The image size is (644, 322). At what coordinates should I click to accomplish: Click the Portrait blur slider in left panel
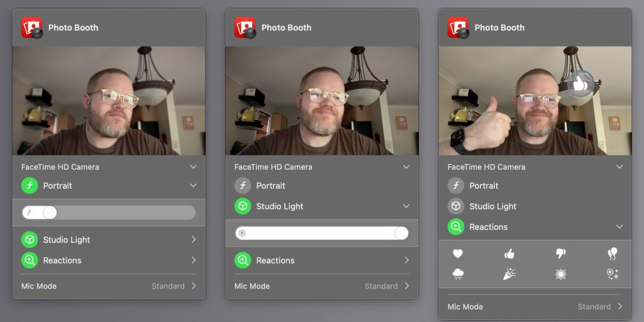pos(108,213)
